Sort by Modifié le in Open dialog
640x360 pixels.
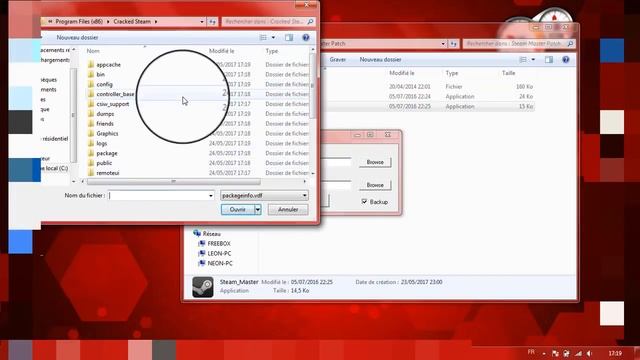[222, 51]
